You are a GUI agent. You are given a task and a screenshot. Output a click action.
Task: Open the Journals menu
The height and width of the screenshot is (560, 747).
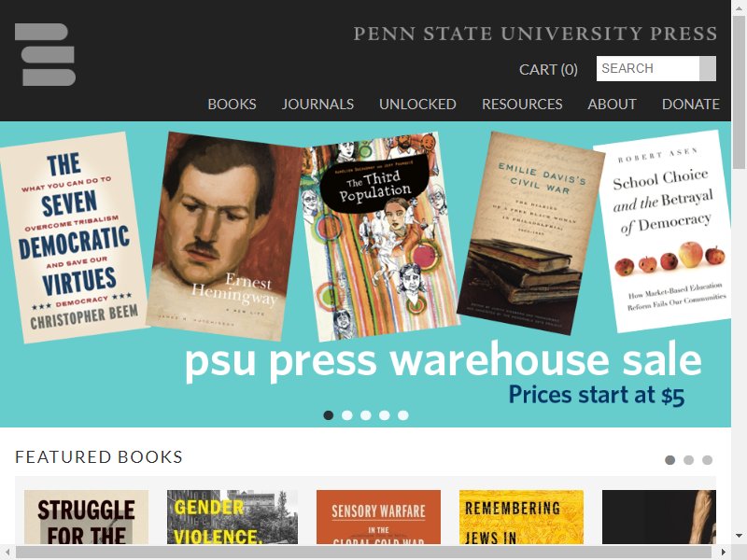point(317,104)
